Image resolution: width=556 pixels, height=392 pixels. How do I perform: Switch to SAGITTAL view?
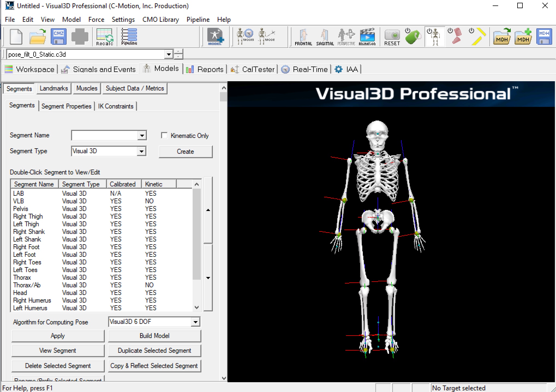tap(325, 37)
